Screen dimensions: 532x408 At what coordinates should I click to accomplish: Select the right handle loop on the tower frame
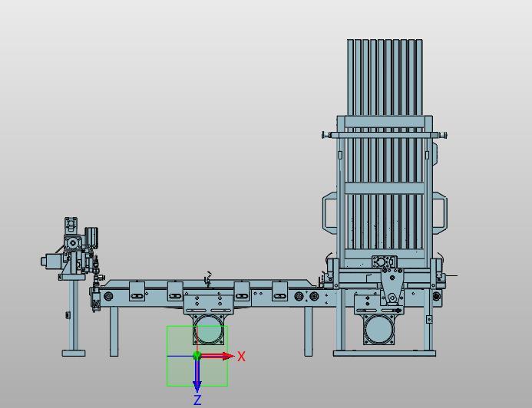point(440,212)
